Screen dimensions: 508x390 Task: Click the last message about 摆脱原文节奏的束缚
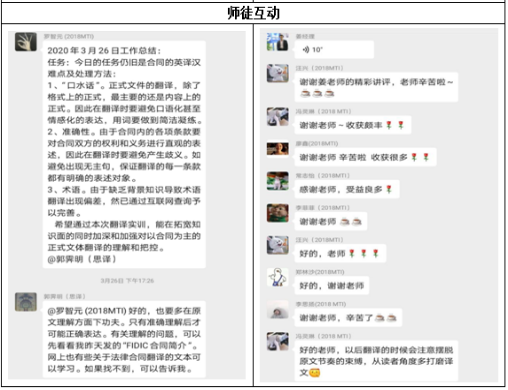coord(376,361)
